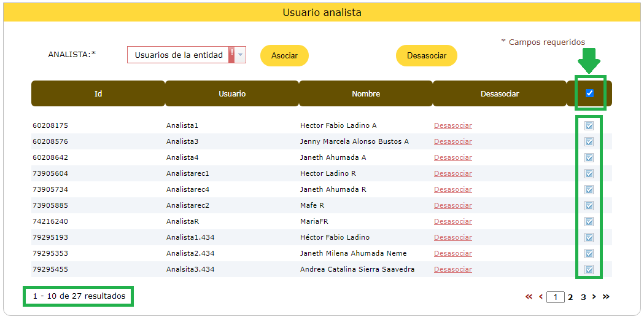Open page 3 of results
644x319 pixels.
pyautogui.click(x=583, y=297)
